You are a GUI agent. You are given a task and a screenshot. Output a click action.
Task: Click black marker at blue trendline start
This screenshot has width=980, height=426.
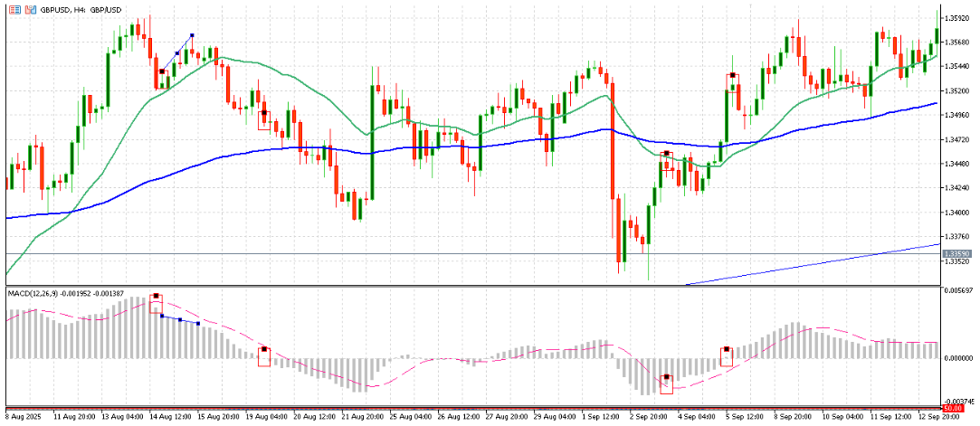click(161, 71)
